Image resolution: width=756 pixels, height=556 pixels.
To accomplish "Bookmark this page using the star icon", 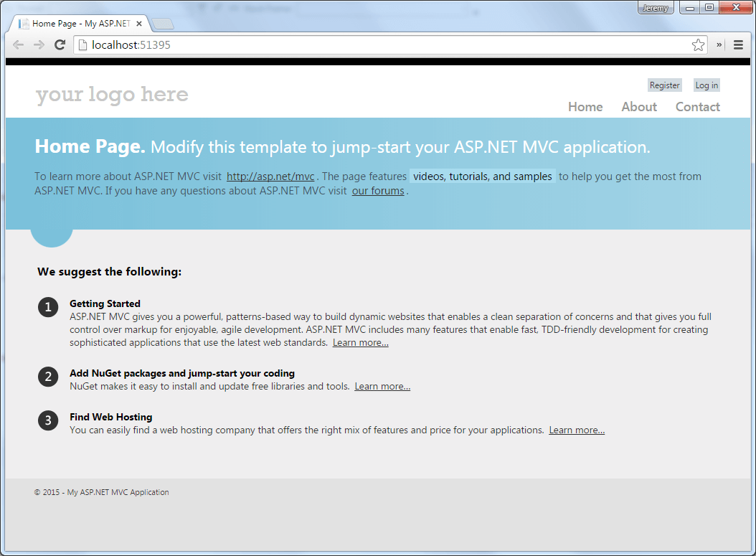I will 698,44.
